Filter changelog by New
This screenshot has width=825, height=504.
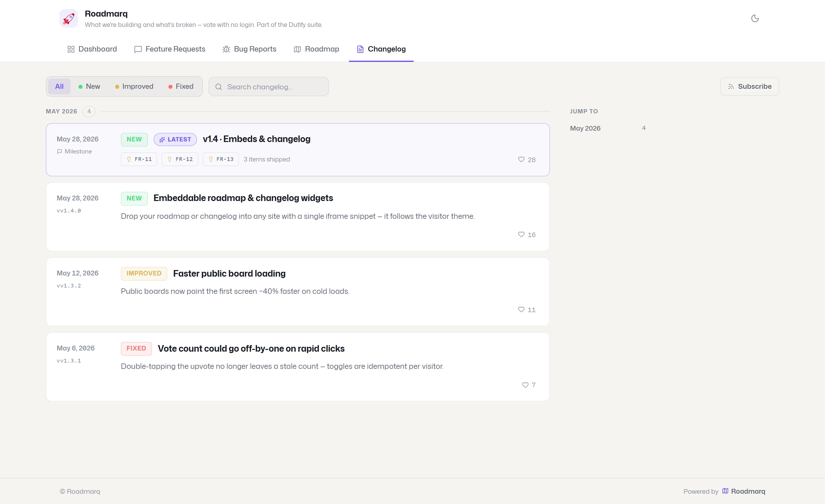click(89, 86)
